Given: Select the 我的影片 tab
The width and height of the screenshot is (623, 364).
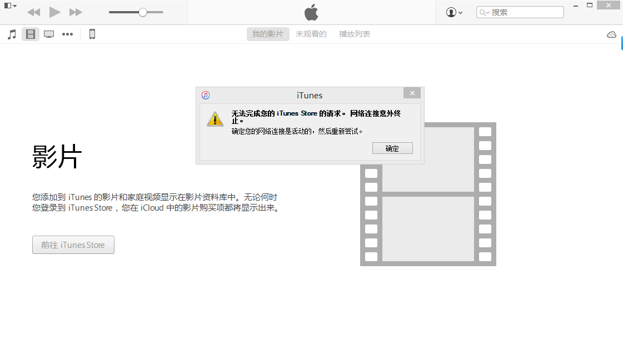Looking at the screenshot, I should click(x=268, y=34).
